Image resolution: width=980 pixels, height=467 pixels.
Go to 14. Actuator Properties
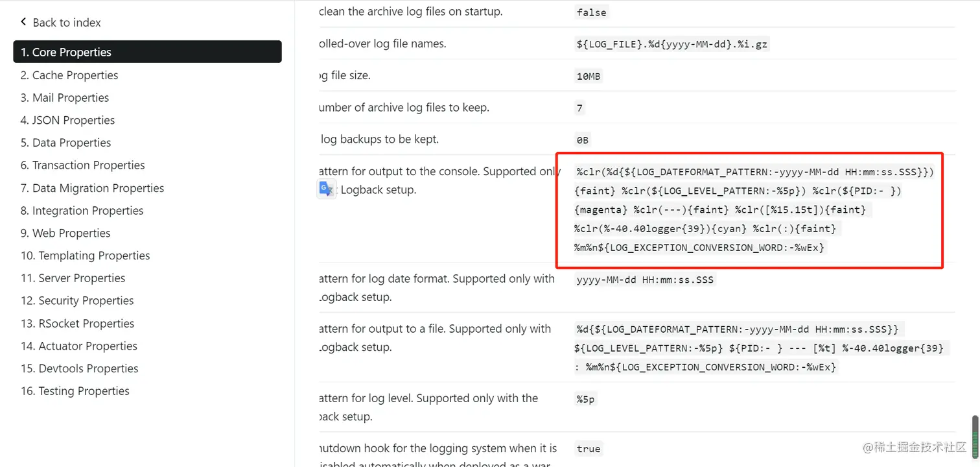coord(79,346)
